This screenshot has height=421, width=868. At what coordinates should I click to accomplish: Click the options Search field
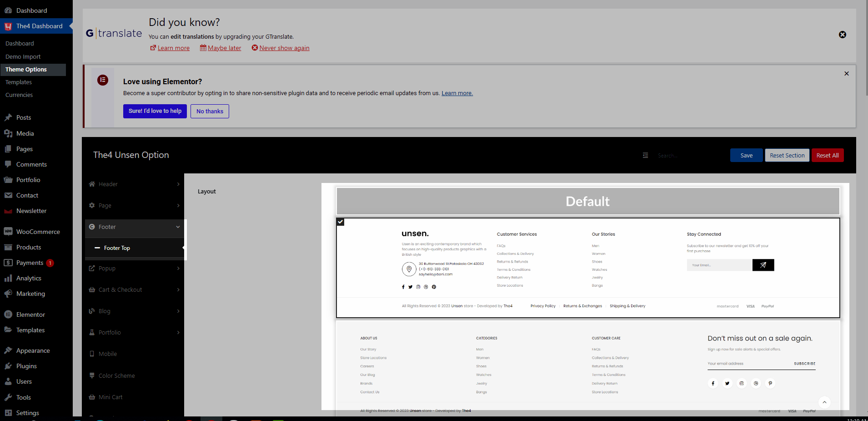click(689, 155)
